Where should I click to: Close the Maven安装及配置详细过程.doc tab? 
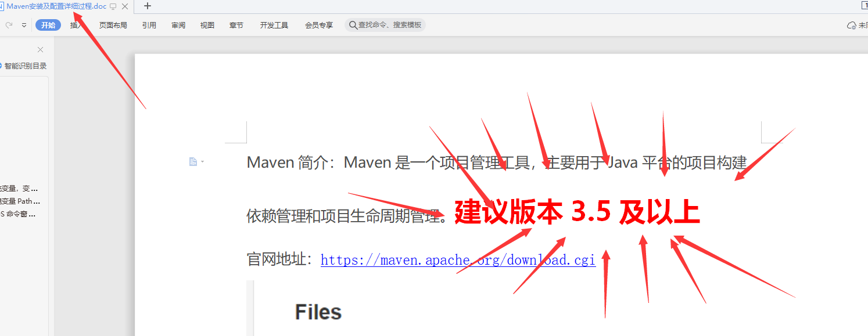click(x=125, y=6)
